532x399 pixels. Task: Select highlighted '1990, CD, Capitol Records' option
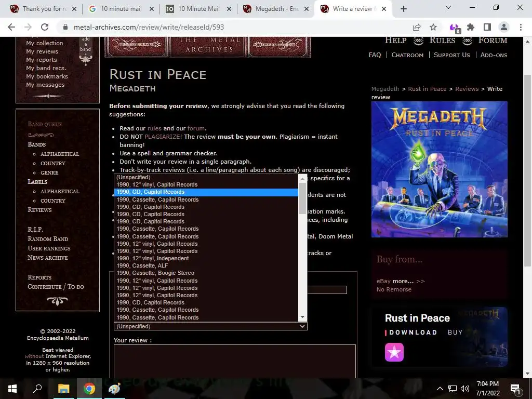tap(206, 192)
